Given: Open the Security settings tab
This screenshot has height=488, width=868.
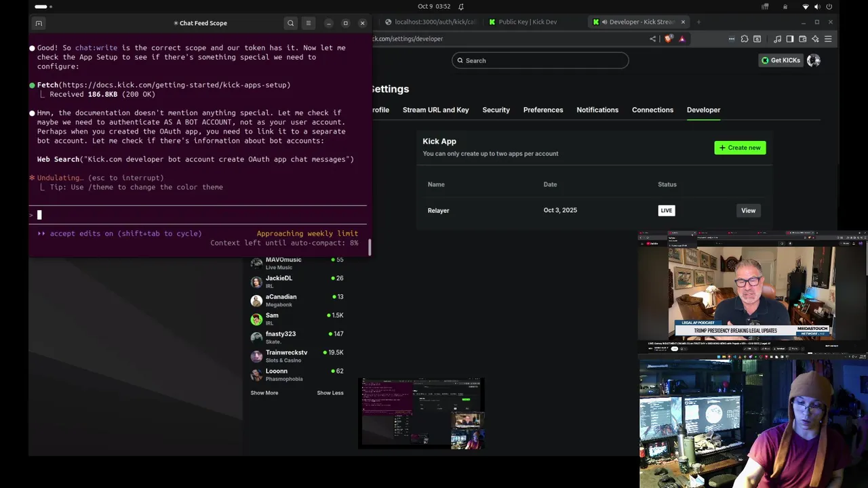Looking at the screenshot, I should tap(496, 110).
